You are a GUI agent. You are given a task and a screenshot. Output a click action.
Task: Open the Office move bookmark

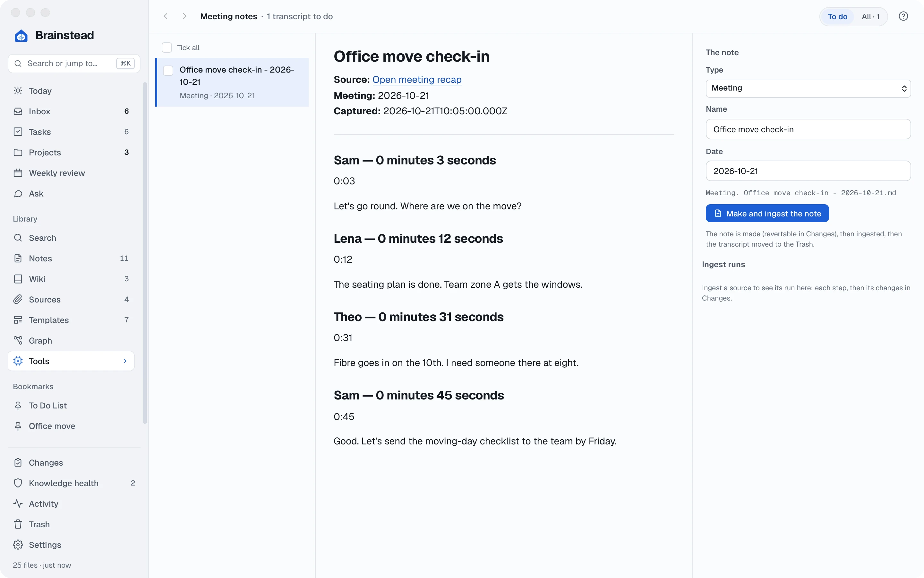[71, 426]
